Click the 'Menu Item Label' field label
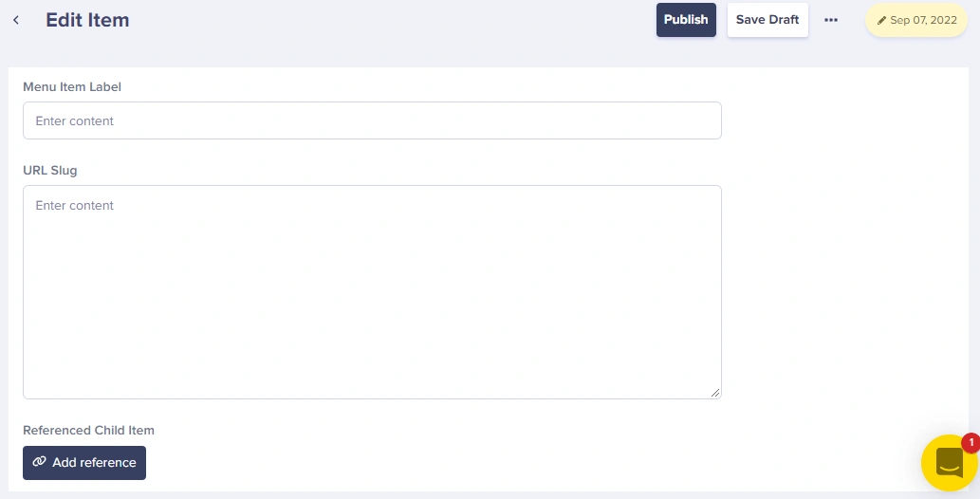This screenshot has width=980, height=499. point(72,86)
